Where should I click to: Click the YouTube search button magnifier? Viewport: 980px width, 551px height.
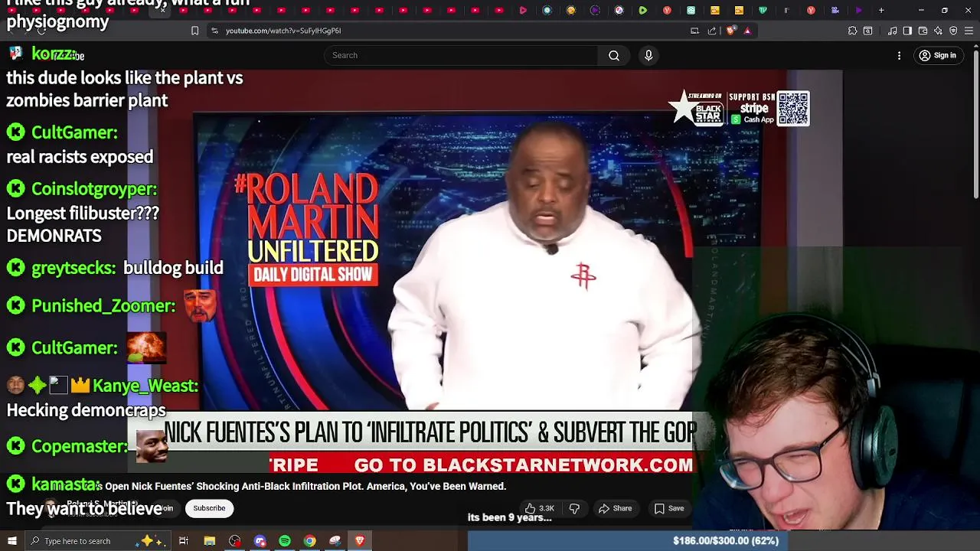tap(614, 55)
